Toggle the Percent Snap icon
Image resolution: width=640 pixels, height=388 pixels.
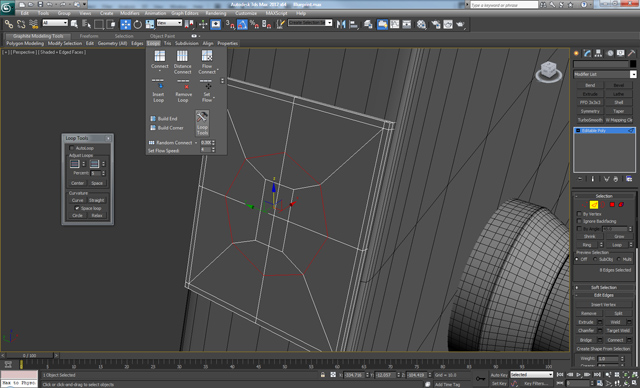click(x=254, y=24)
